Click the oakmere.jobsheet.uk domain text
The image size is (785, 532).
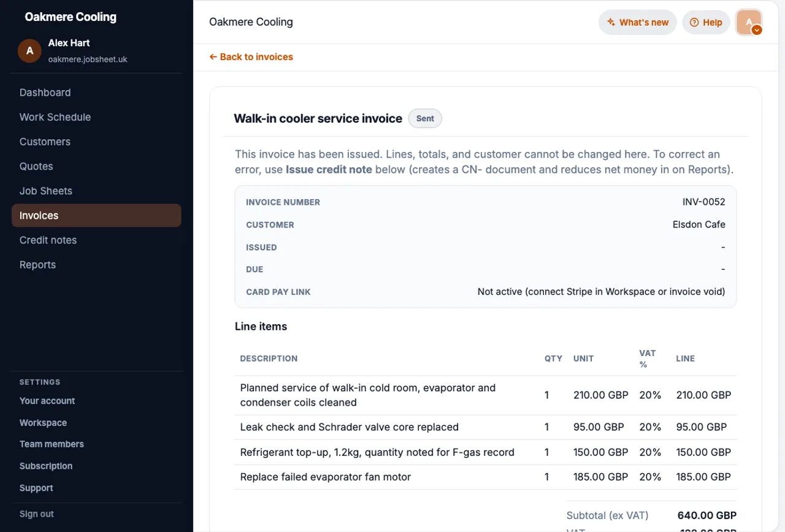click(x=88, y=59)
